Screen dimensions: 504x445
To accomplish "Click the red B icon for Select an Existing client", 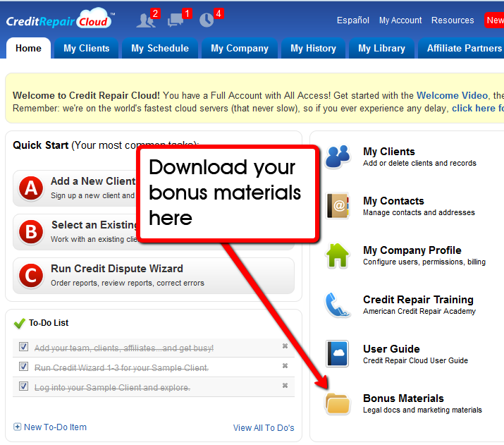I will click(31, 232).
